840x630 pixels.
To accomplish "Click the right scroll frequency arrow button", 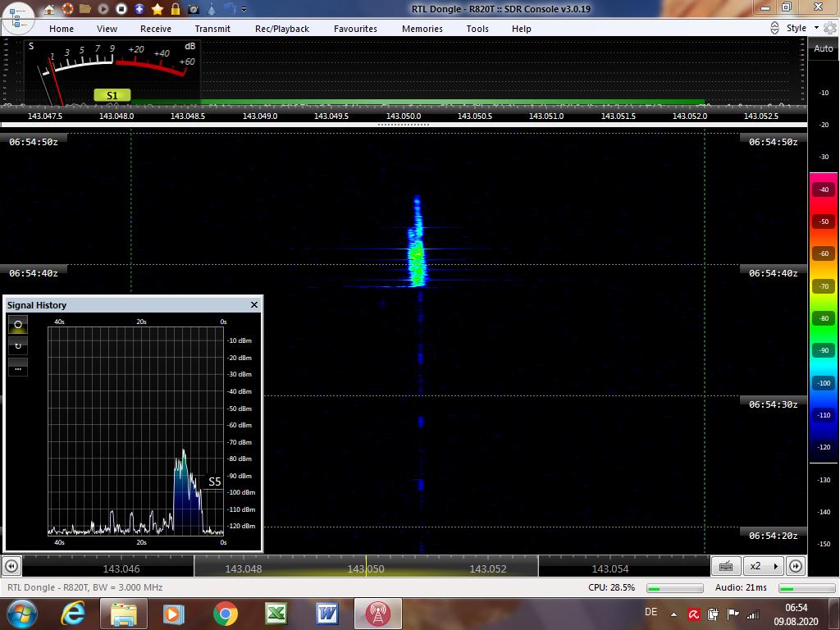I will pos(796,566).
